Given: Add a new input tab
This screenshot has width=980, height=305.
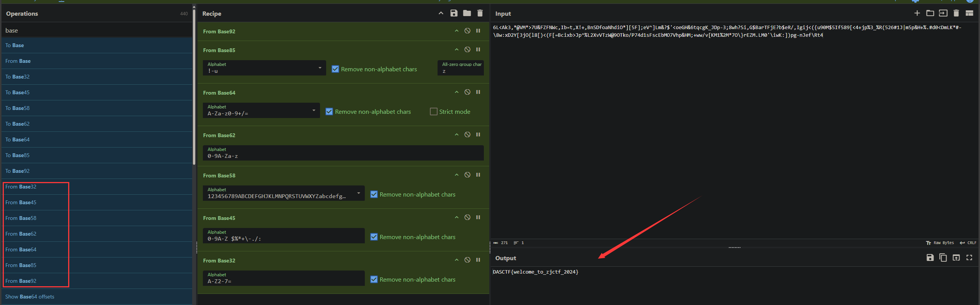Looking at the screenshot, I should tap(917, 13).
